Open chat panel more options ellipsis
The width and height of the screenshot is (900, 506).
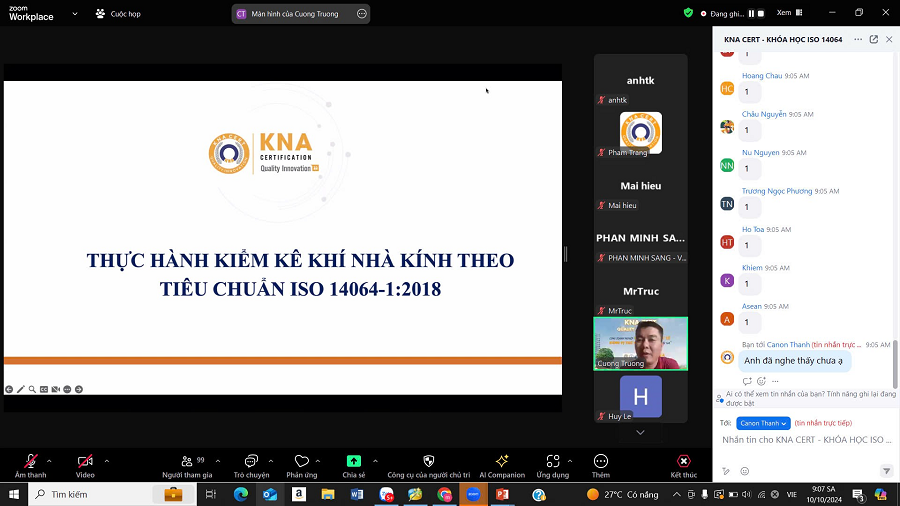858,39
